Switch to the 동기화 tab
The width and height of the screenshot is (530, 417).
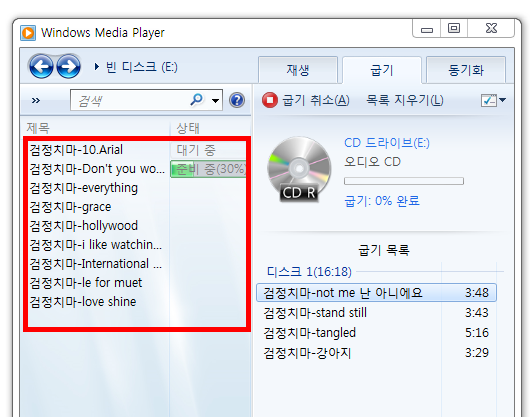[x=466, y=70]
